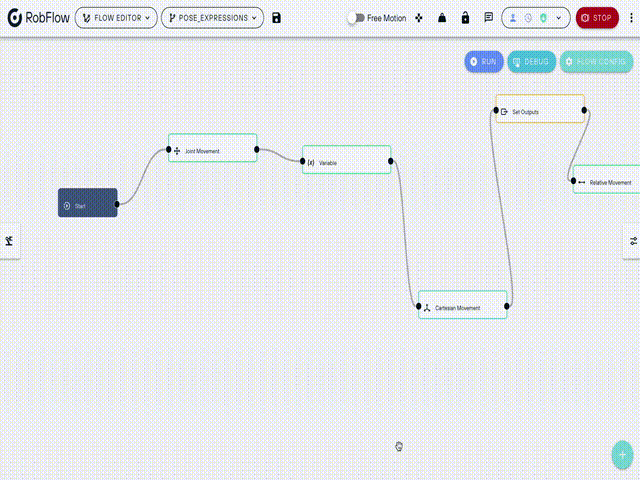Viewport: 640px width, 480px height.
Task: Open the three-dot more options menu
Action: pos(631,18)
